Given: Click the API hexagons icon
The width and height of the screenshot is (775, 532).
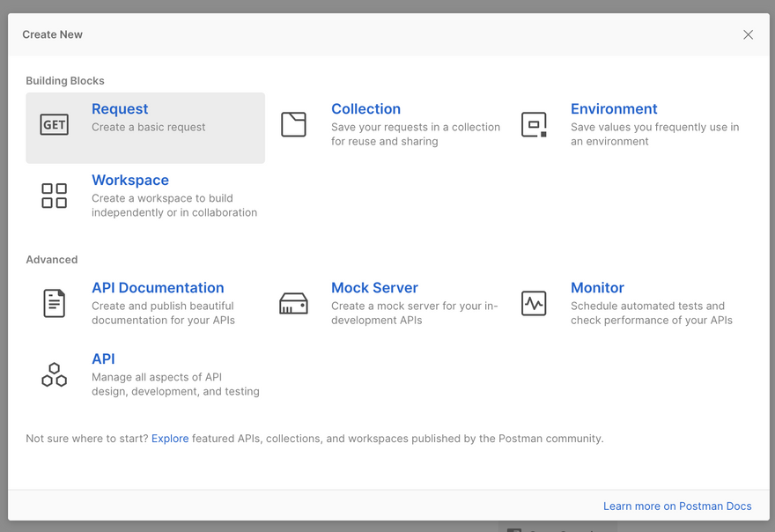Looking at the screenshot, I should pyautogui.click(x=55, y=374).
